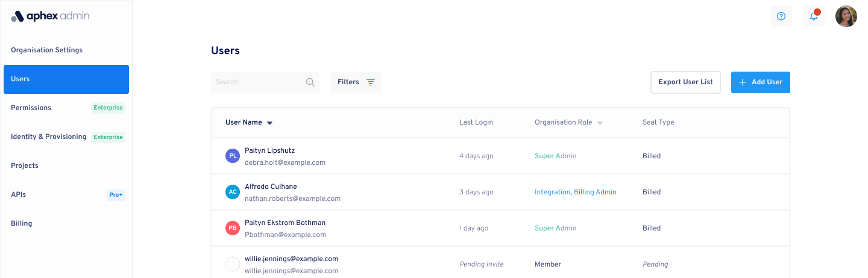Image resolution: width=868 pixels, height=278 pixels.
Task: Open the Filters dropdown
Action: pos(356,82)
